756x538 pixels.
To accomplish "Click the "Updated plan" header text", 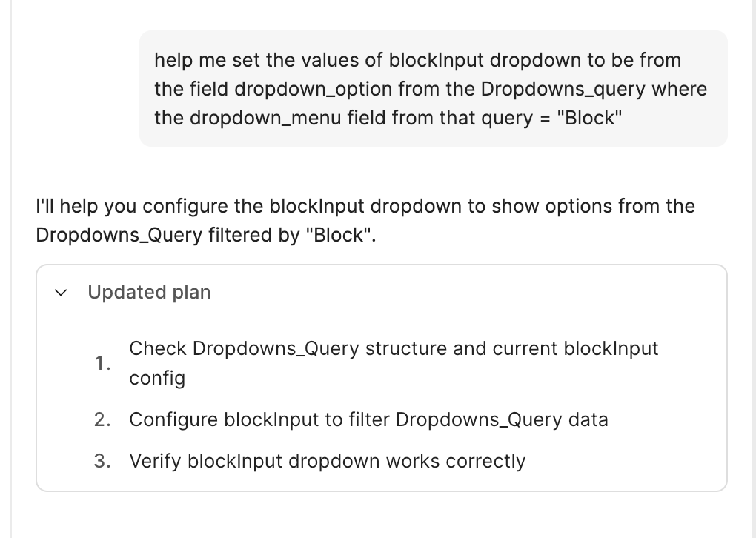I will coord(149,293).
